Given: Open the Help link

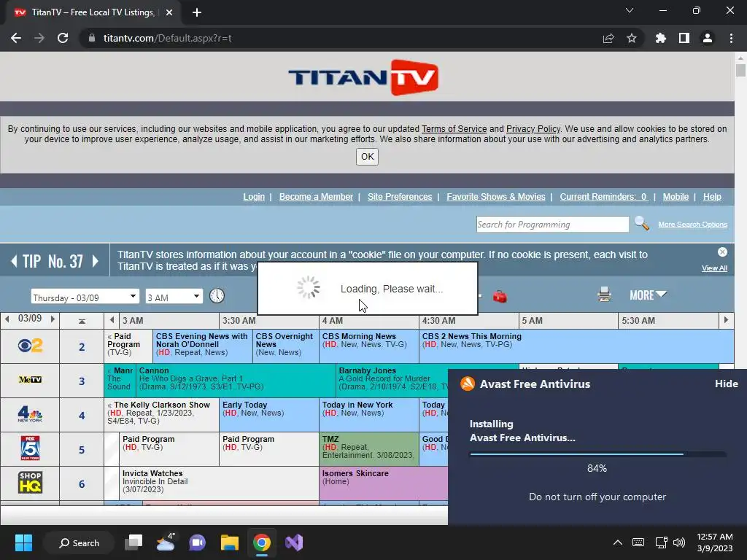Looking at the screenshot, I should tap(712, 197).
